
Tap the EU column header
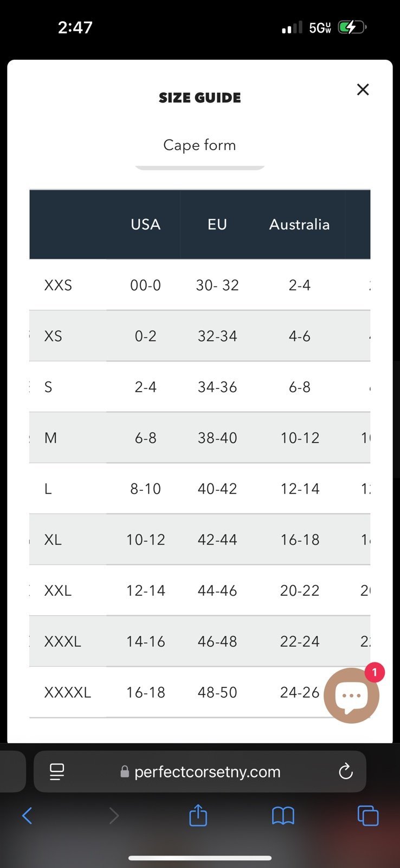click(217, 225)
